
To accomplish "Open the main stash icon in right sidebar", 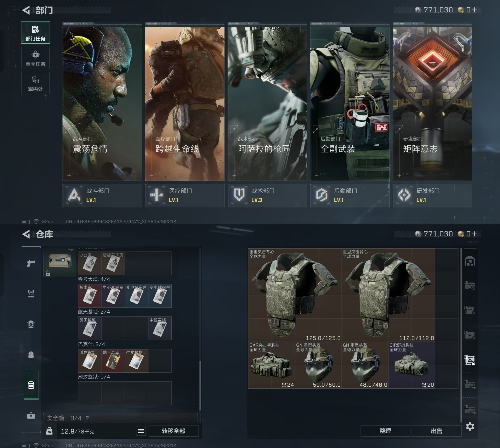I will click(x=470, y=261).
